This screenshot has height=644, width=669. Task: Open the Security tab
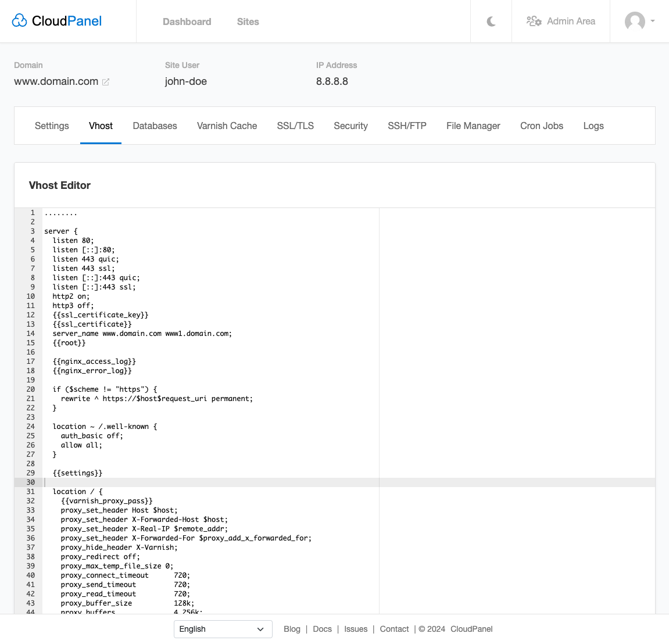coord(350,126)
